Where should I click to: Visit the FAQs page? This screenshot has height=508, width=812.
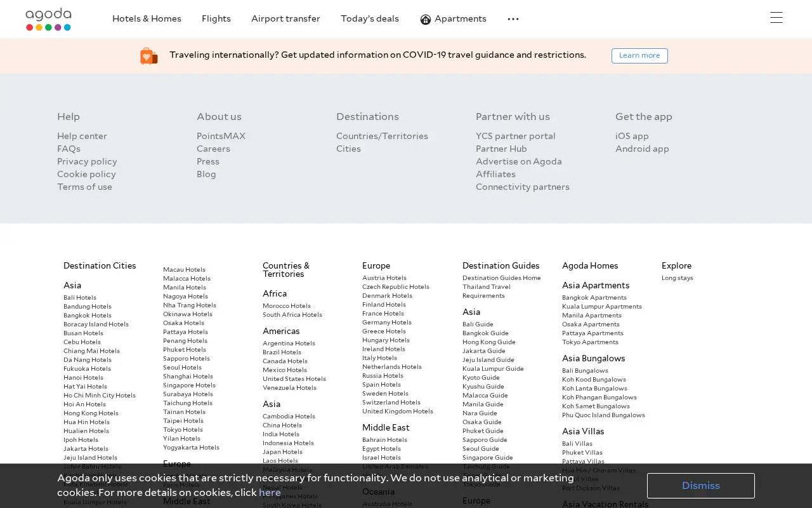(69, 149)
